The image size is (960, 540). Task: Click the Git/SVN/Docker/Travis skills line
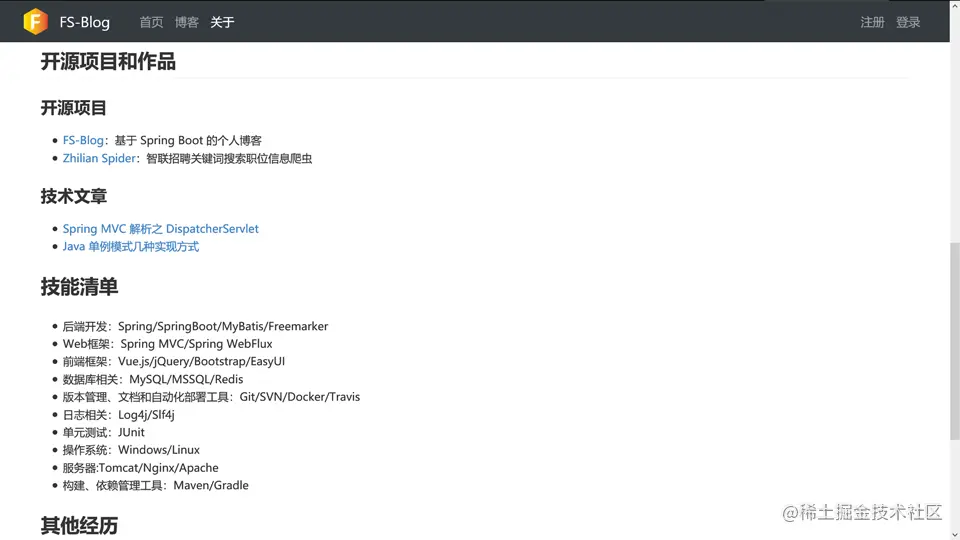pyautogui.click(x=211, y=397)
